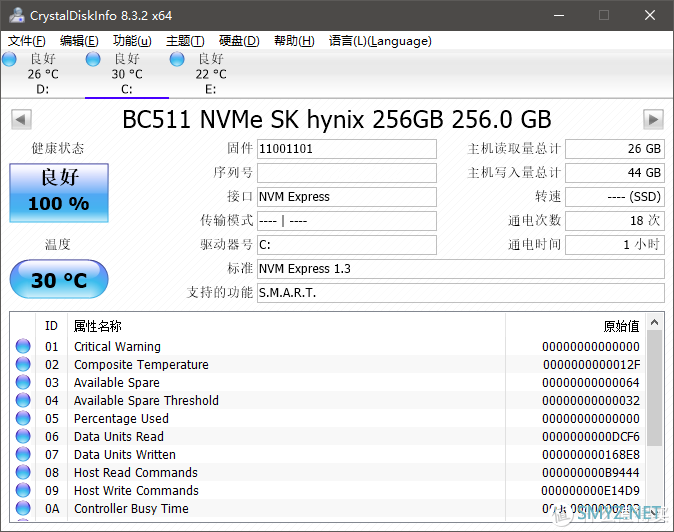Viewport: 674px width, 532px height.
Task: Click the blue status orb for drive E:
Action: tap(177, 59)
